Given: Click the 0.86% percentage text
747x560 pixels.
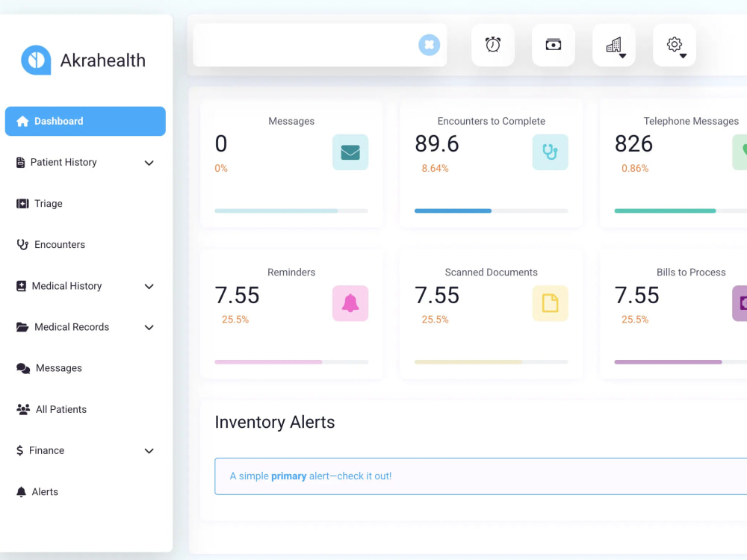Looking at the screenshot, I should (x=635, y=168).
